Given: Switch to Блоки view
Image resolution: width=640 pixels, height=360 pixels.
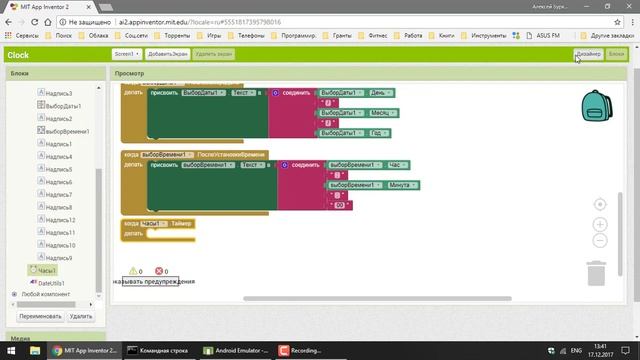Looking at the screenshot, I should 616,54.
